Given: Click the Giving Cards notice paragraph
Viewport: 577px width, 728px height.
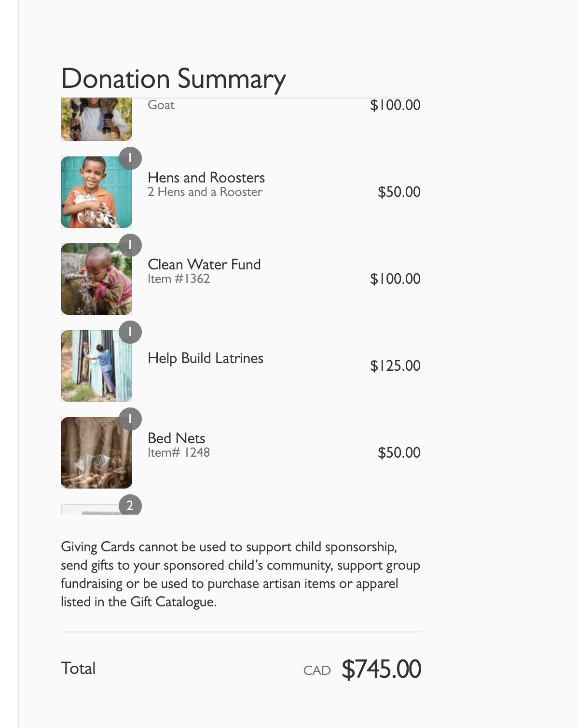Looking at the screenshot, I should (x=240, y=574).
